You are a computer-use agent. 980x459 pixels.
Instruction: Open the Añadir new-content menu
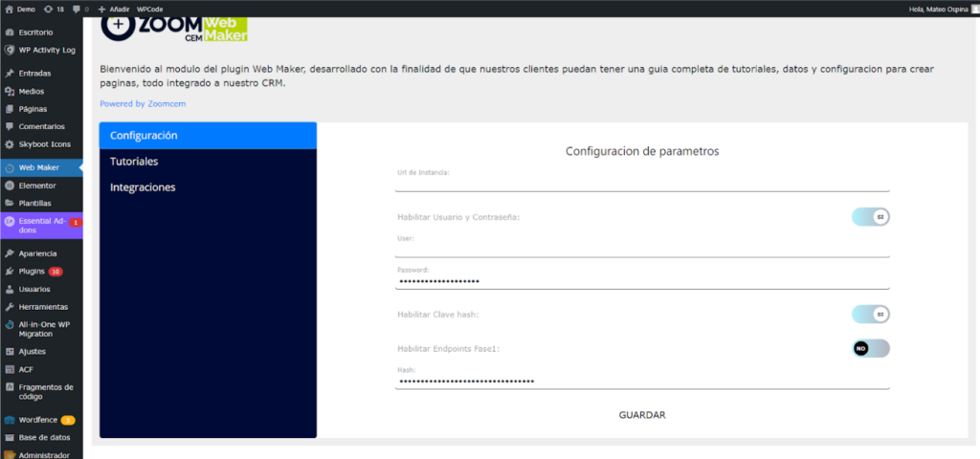113,9
